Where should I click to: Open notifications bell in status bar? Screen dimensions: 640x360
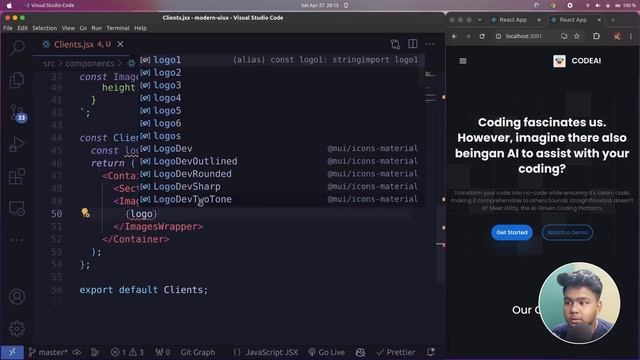coord(431,352)
